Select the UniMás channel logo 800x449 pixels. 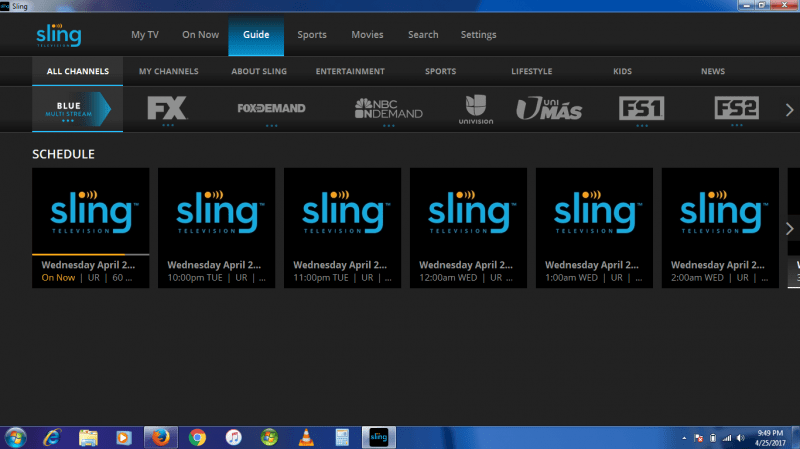[549, 108]
